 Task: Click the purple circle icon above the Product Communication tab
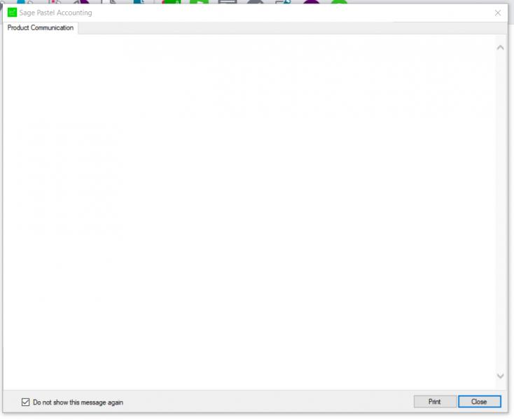pyautogui.click(x=83, y=2)
